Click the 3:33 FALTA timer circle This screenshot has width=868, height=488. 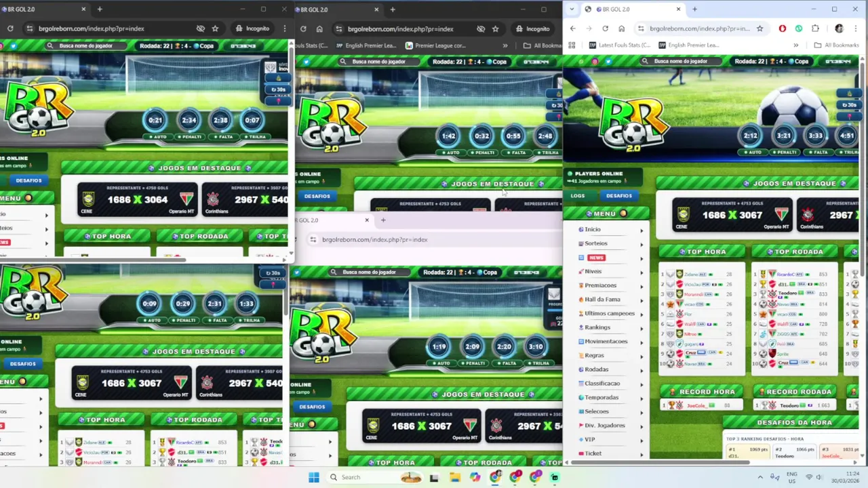(x=815, y=136)
